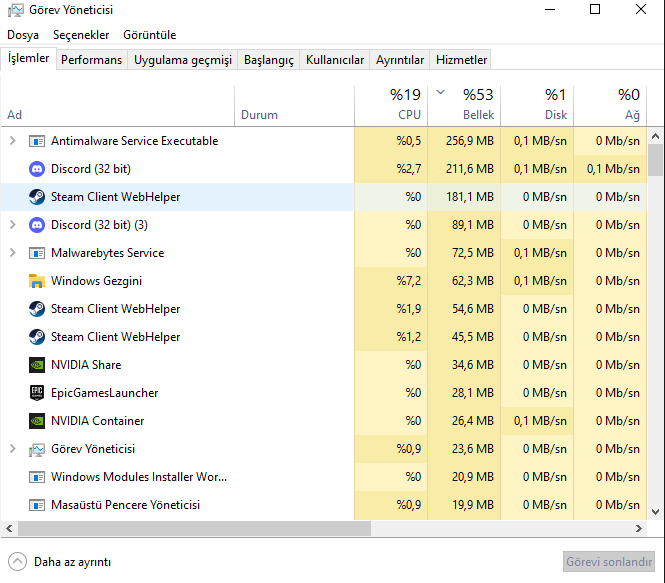Viewport: 665px width, 583px height.
Task: Collapse details with Daha az ayrıntı
Action: coord(60,562)
